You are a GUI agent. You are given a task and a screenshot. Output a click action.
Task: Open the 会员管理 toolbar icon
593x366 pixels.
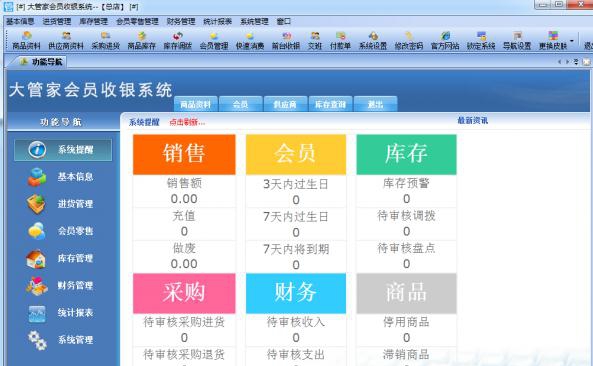pos(214,41)
